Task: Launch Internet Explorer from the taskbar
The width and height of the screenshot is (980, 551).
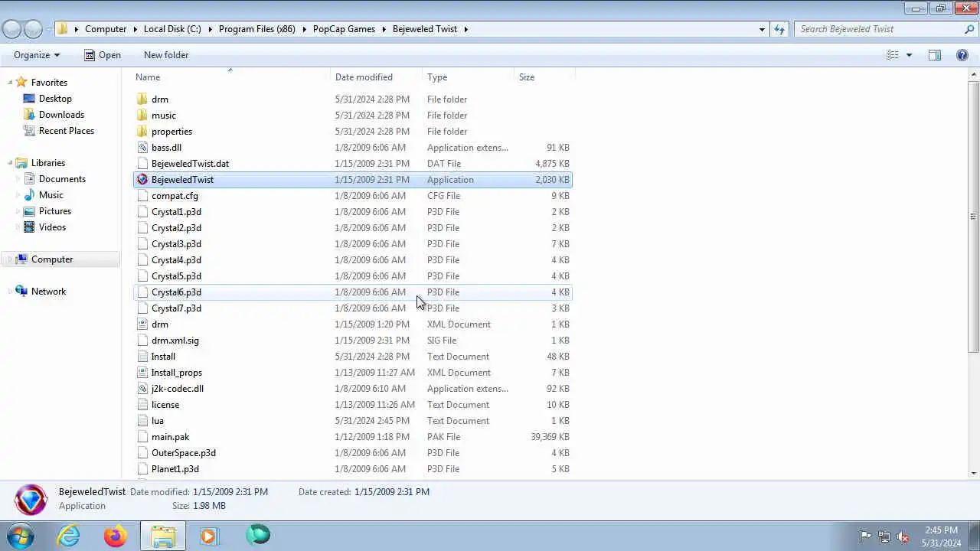Action: (69, 536)
